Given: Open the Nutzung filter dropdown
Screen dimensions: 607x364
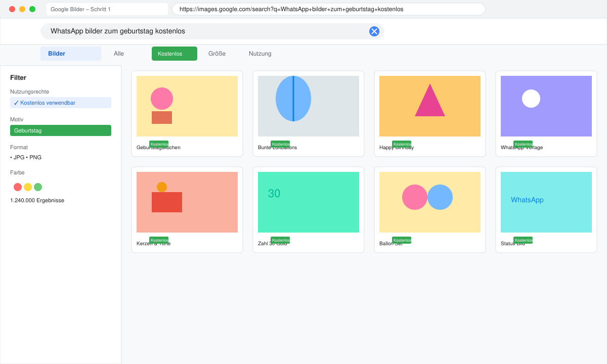Looking at the screenshot, I should coord(260,54).
